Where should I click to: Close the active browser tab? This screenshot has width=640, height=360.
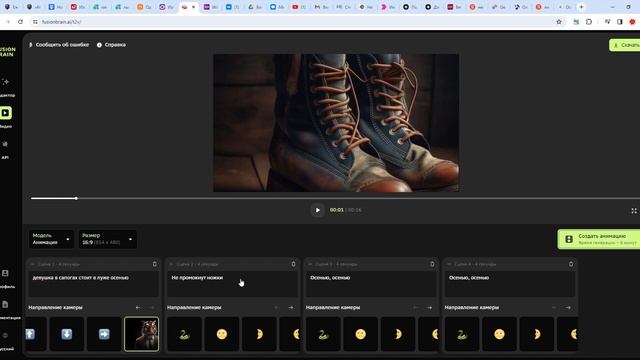[193, 7]
